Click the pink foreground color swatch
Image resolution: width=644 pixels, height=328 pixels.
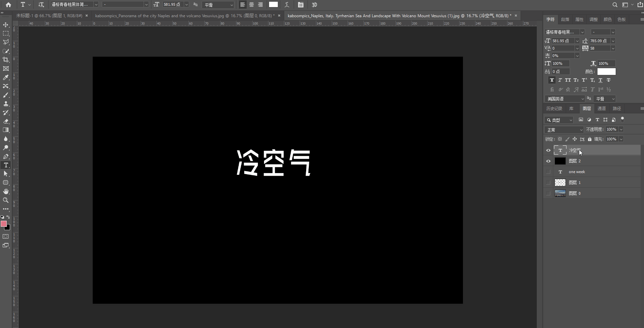4,224
